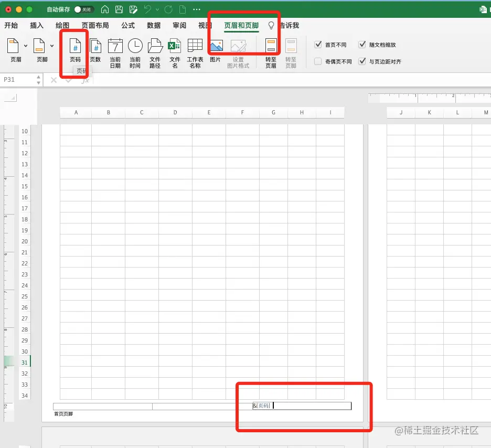Insert Current Date (当前日期) field

point(115,53)
